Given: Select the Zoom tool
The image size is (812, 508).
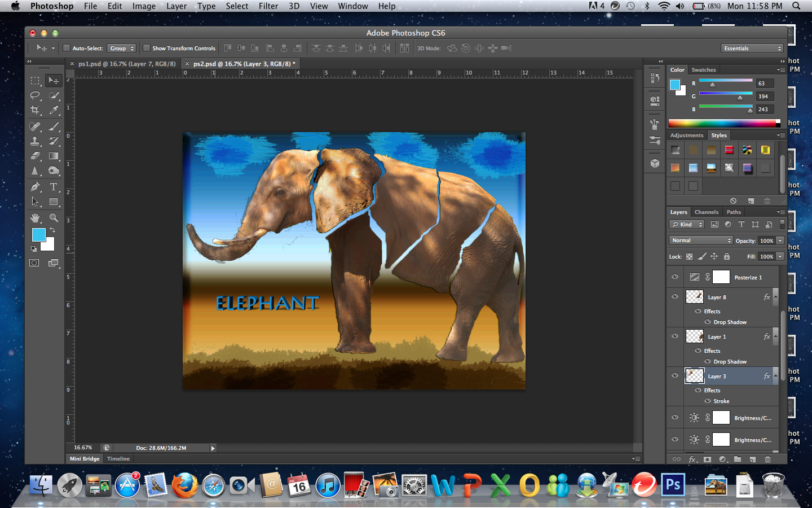Looking at the screenshot, I should point(54,218).
